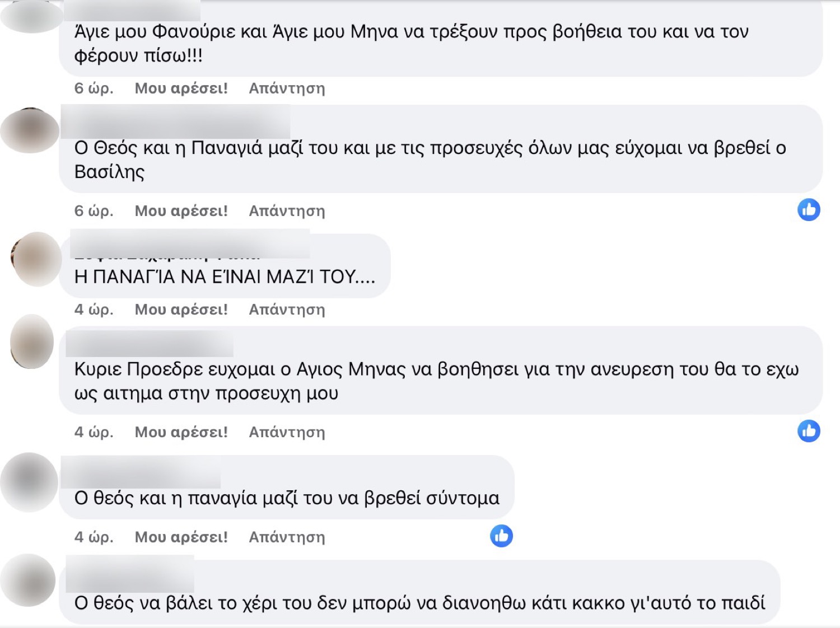The width and height of the screenshot is (840, 628).
Task: Reply to the Κυριε Προεδρε comment
Action: tap(287, 432)
